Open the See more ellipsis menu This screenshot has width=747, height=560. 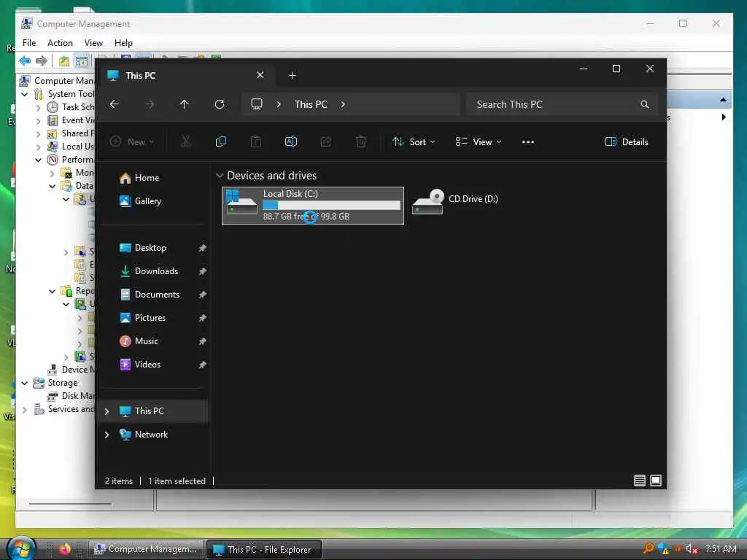click(x=528, y=142)
